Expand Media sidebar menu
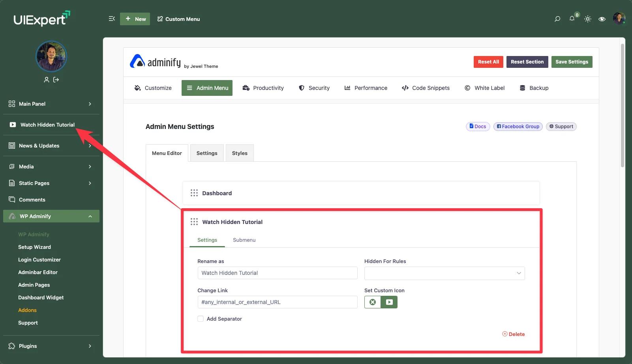 coord(51,166)
